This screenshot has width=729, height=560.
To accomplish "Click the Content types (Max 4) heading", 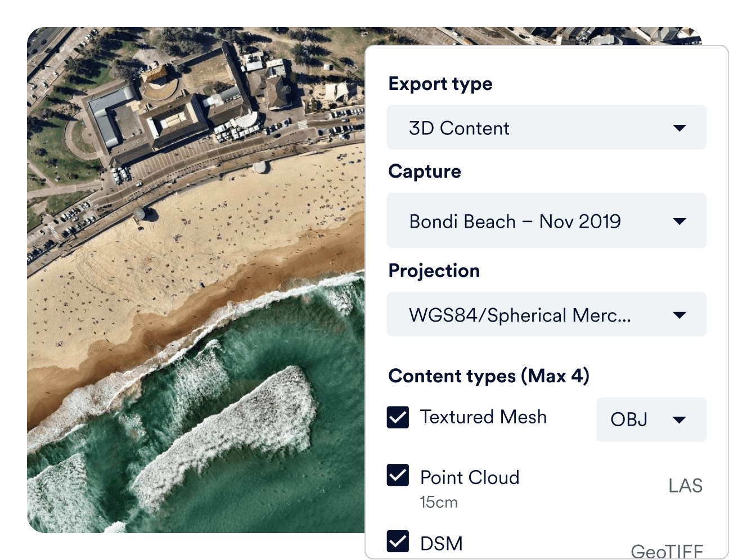I will click(x=489, y=376).
